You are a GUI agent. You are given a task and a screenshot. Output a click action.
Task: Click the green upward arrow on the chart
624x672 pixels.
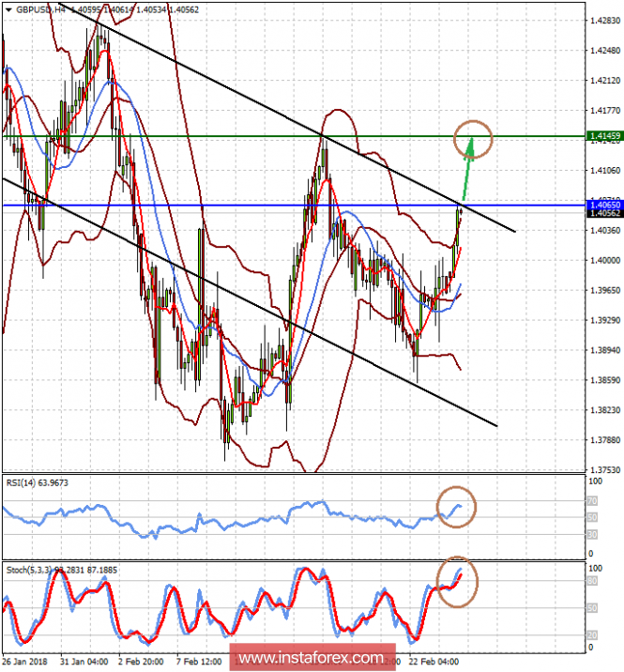click(x=467, y=171)
